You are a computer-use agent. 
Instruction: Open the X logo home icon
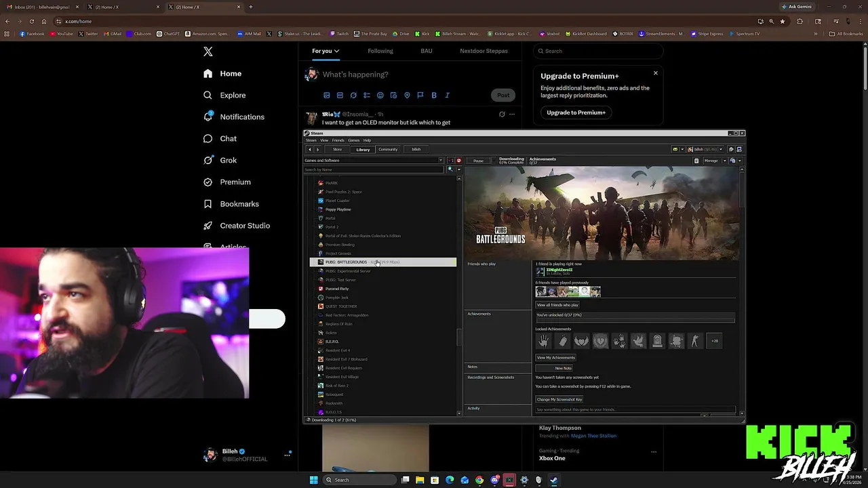[x=208, y=52]
